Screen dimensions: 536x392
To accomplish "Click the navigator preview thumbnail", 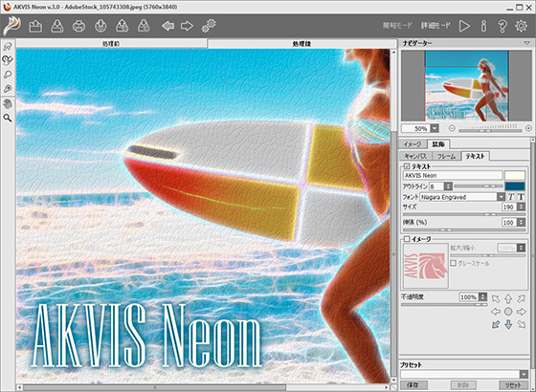I will click(466, 86).
